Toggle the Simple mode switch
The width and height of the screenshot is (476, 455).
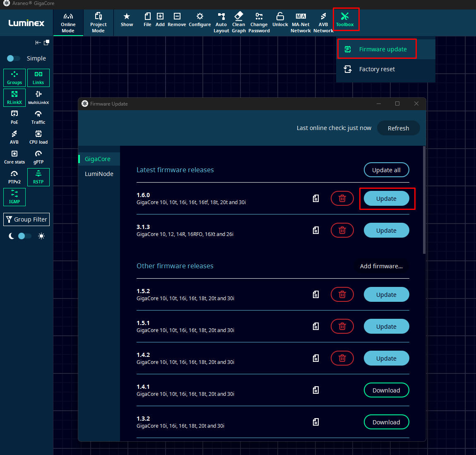coord(13,58)
